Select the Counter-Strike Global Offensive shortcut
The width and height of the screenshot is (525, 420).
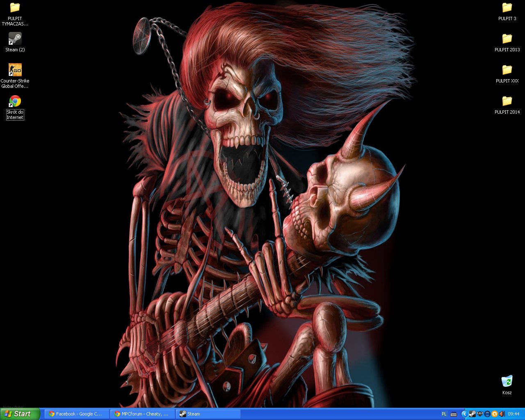[15, 76]
